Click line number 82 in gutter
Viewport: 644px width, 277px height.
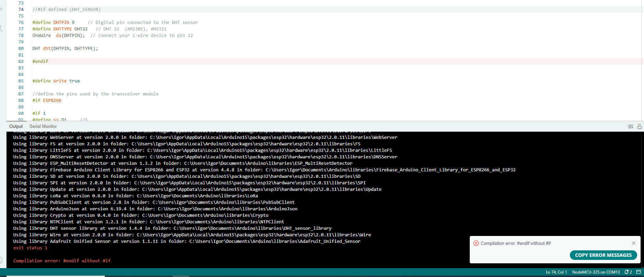(21, 61)
